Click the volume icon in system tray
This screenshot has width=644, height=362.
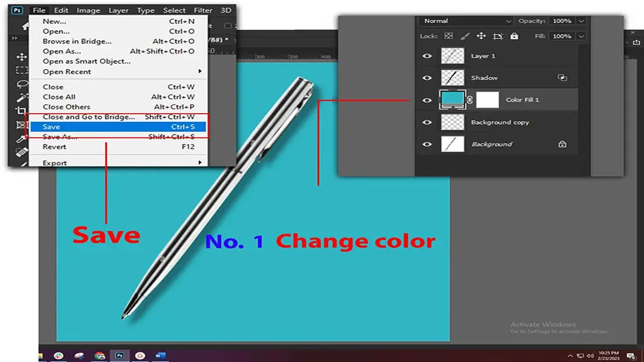tap(591, 356)
